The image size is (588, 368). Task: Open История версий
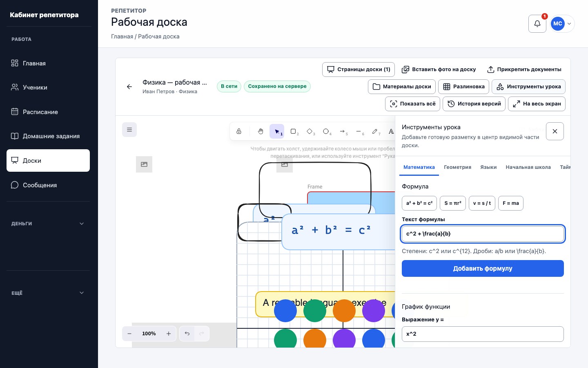pos(474,104)
